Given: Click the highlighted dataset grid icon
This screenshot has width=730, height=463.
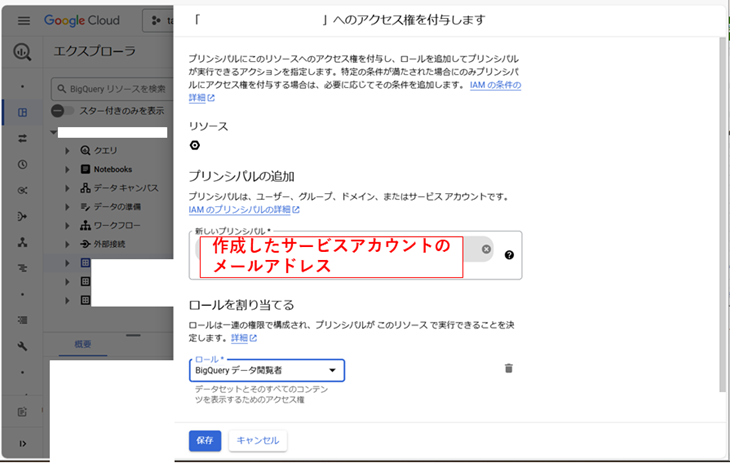Looking at the screenshot, I should click(x=85, y=263).
